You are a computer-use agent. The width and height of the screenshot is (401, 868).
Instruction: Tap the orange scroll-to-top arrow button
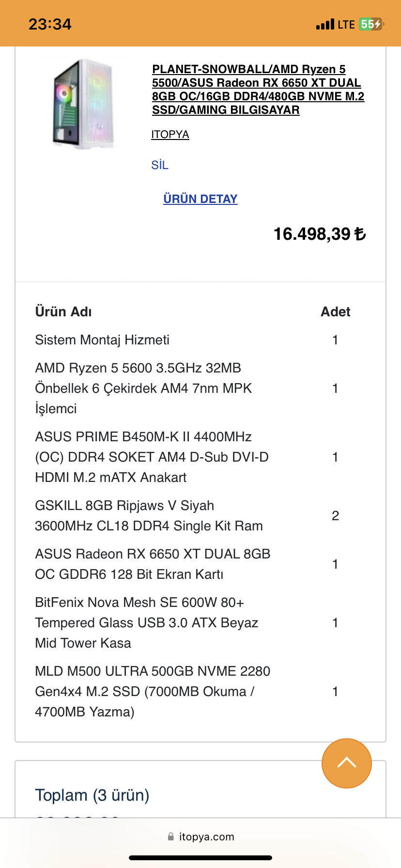346,763
